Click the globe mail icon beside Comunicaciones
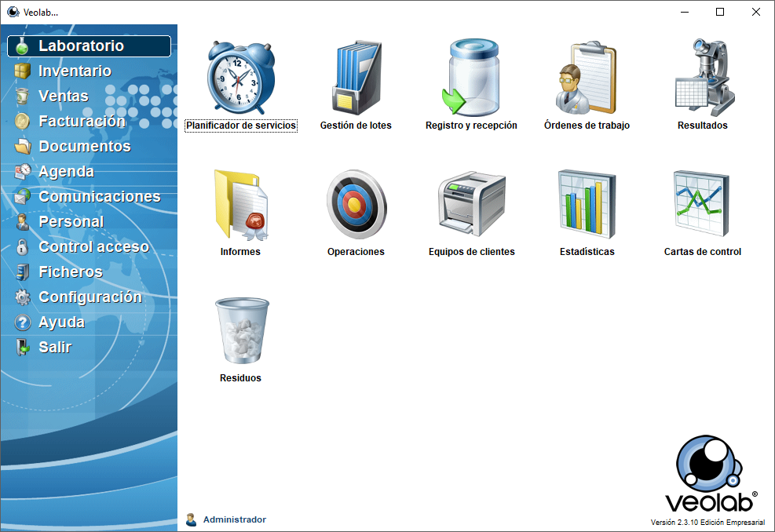 click(x=23, y=197)
